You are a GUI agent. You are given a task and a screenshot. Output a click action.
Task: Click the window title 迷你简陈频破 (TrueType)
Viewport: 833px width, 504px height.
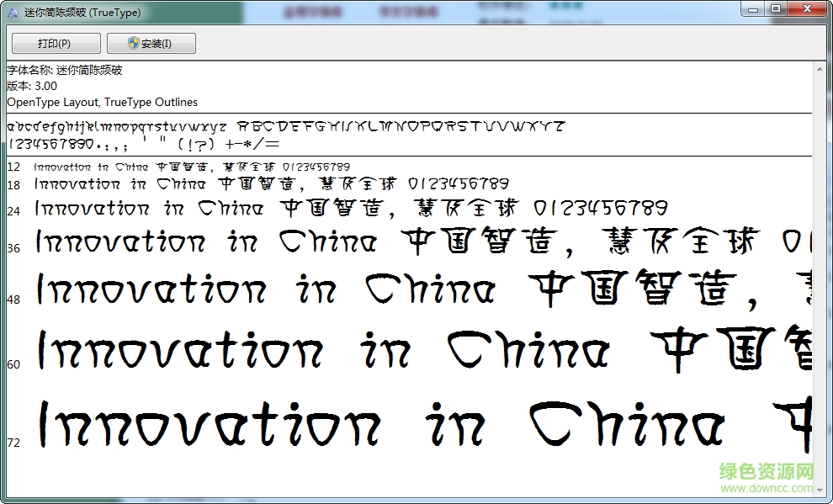(x=82, y=13)
